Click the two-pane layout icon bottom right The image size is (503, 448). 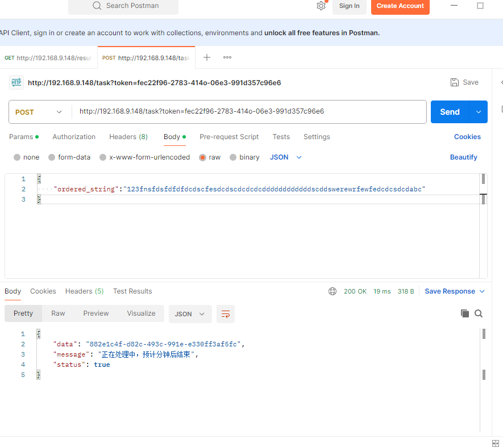tap(495, 443)
